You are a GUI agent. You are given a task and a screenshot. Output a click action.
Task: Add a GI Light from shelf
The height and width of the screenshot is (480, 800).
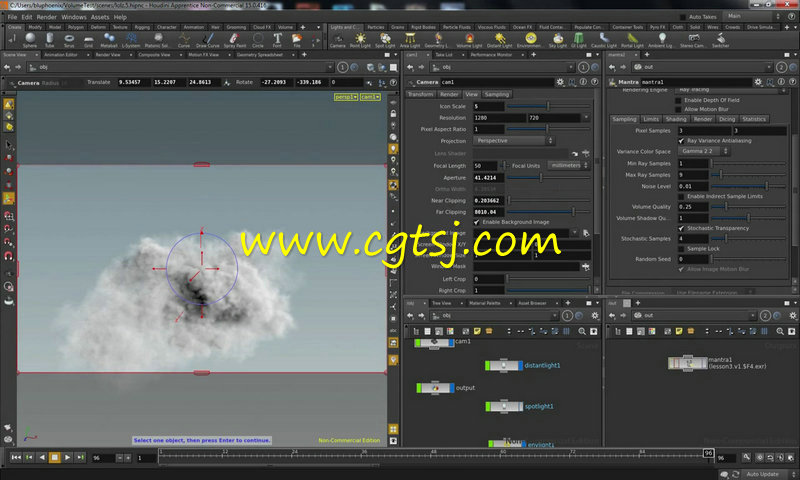pyautogui.click(x=579, y=40)
